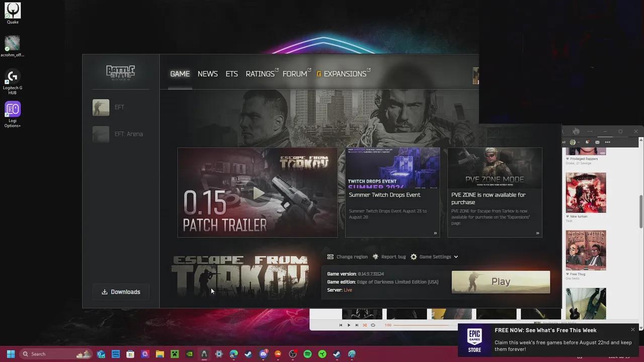Open the Downloads panel in launcher
The image size is (644, 362).
point(121,292)
